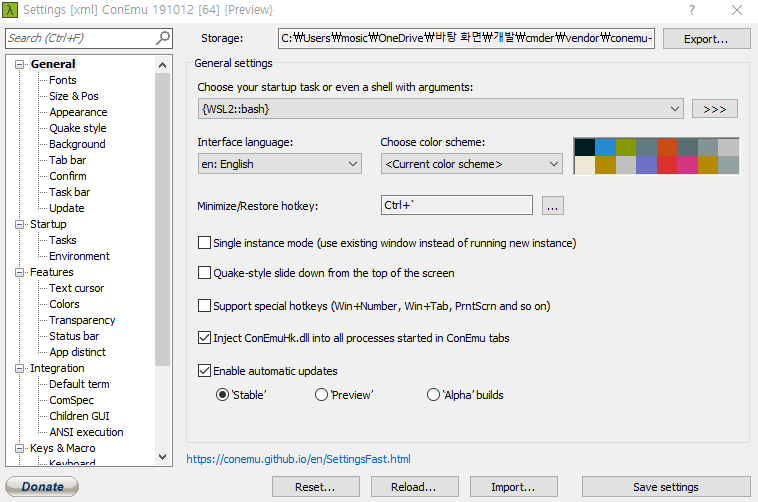758x502 pixels.
Task: Collapse the Integration tree node
Action: coord(19,369)
